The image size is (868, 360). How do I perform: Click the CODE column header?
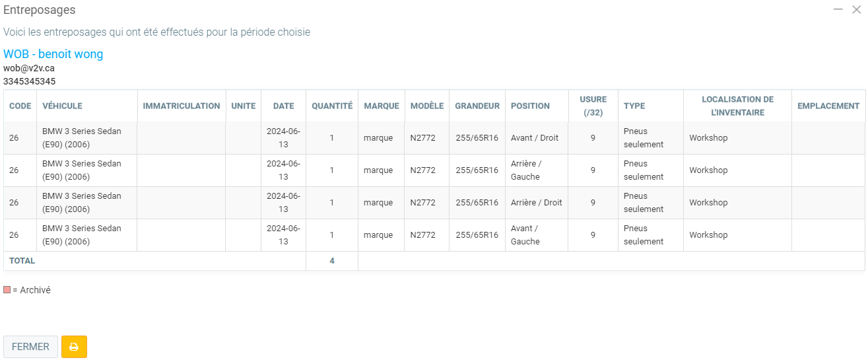click(x=20, y=106)
